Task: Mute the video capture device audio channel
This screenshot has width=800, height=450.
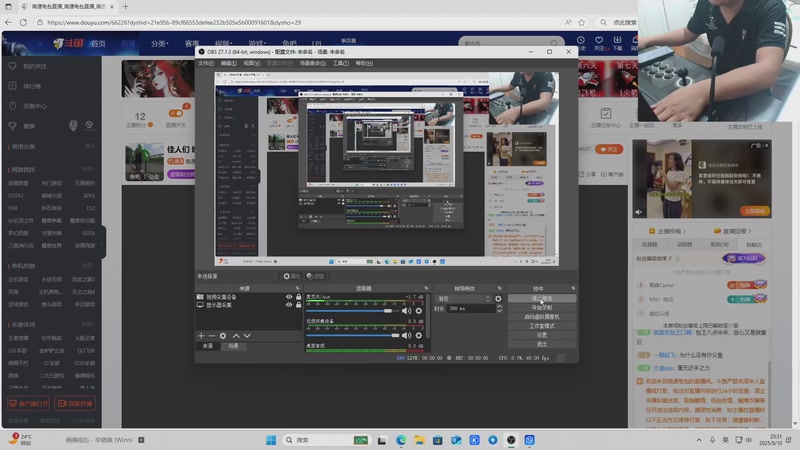Action: [407, 335]
